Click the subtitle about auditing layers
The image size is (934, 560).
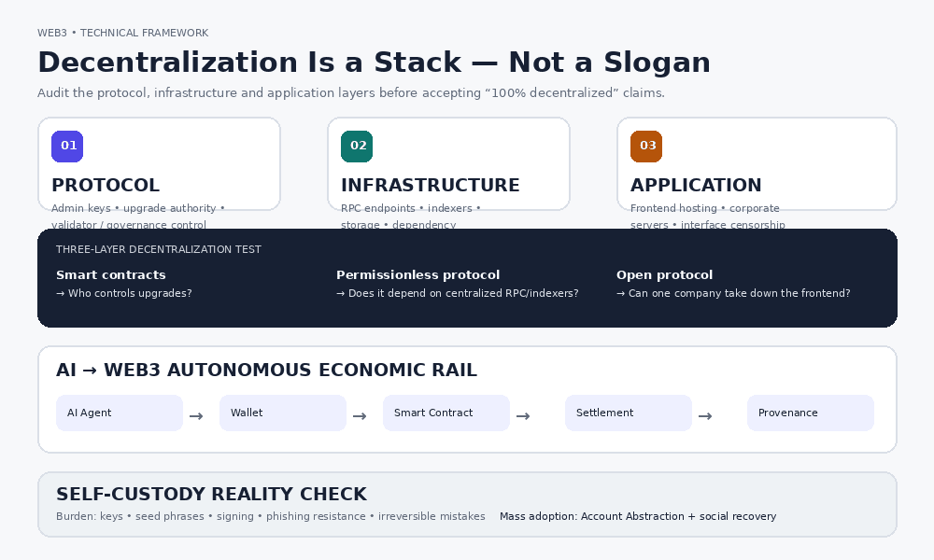pyautogui.click(x=351, y=92)
